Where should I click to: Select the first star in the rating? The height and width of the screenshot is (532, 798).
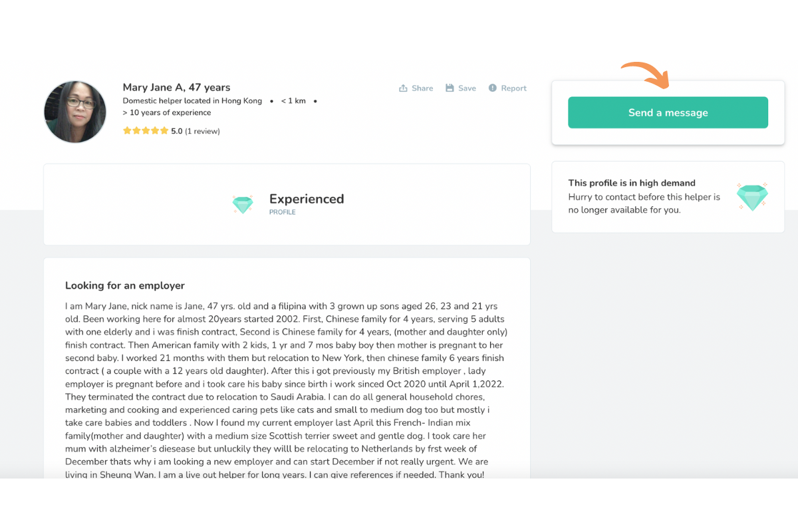pyautogui.click(x=126, y=131)
